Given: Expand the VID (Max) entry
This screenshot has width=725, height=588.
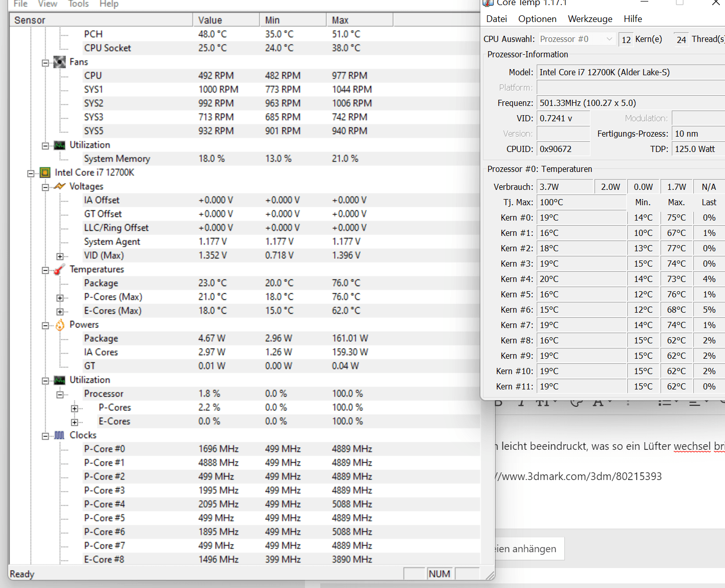Looking at the screenshot, I should point(60,256).
